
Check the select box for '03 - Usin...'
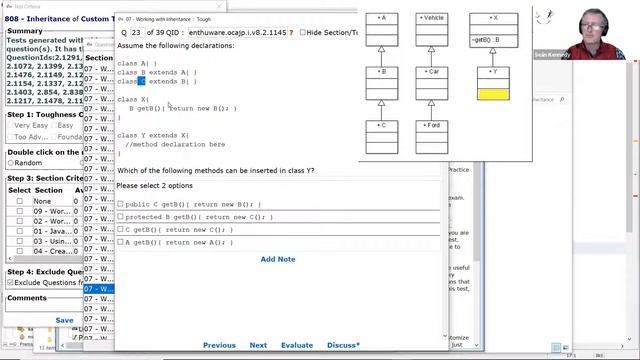coord(20,241)
